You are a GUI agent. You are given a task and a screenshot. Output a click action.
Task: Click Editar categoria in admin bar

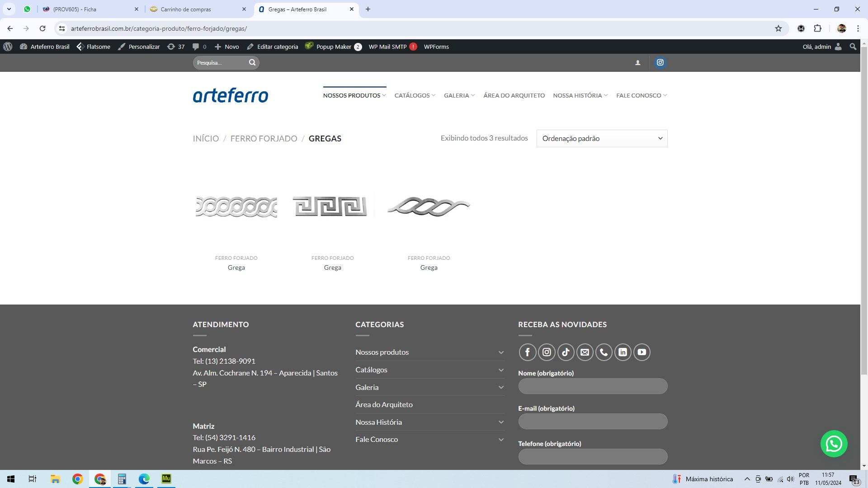(273, 47)
